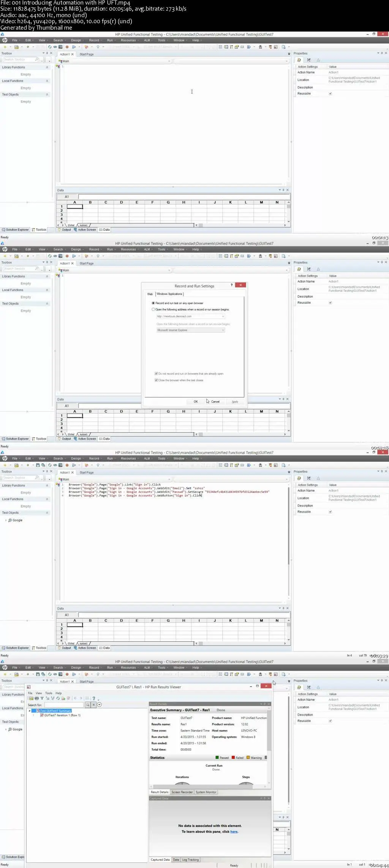Screen dimensions: 389x868
Task: Close the Data pane in the first frame
Action: pos(287,190)
